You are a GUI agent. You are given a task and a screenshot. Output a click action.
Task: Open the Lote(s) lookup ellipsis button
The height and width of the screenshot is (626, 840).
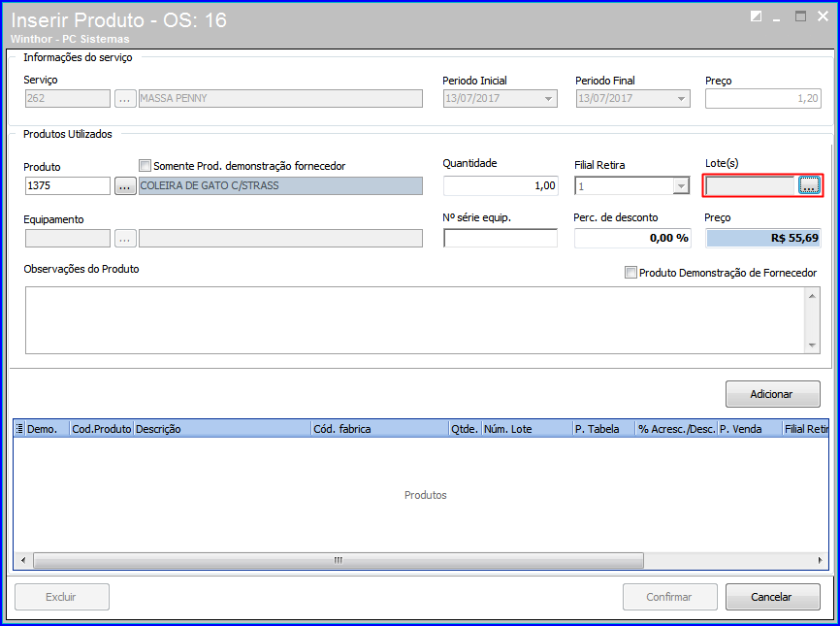(809, 185)
